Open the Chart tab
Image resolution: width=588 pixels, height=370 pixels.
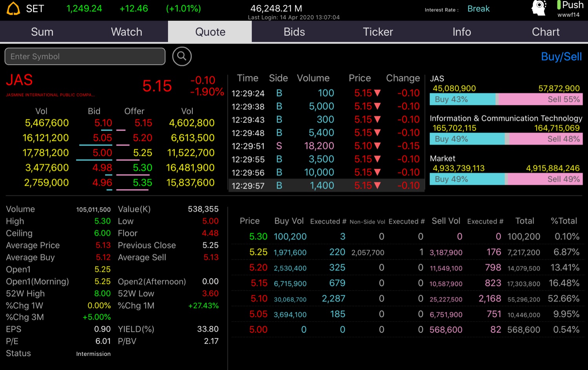pos(546,32)
